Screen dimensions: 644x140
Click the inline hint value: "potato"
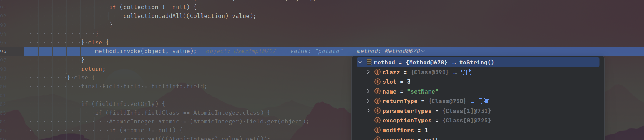[317, 51]
